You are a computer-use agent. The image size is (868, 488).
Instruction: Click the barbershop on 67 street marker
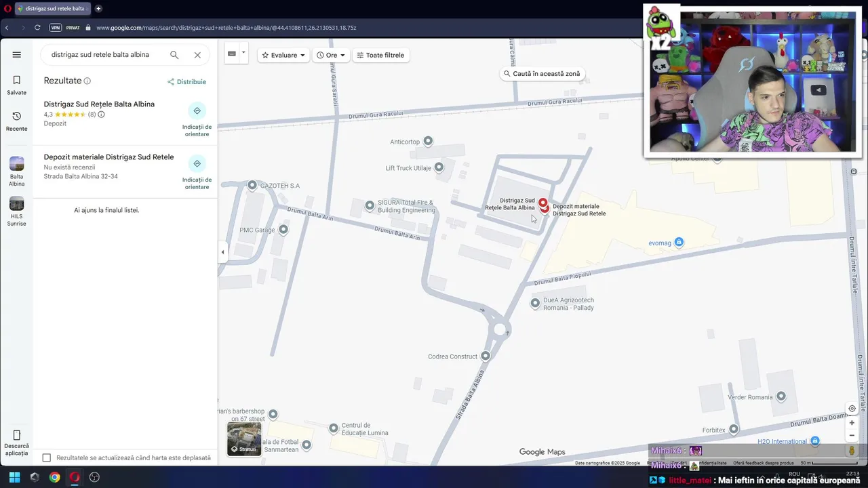(x=273, y=413)
